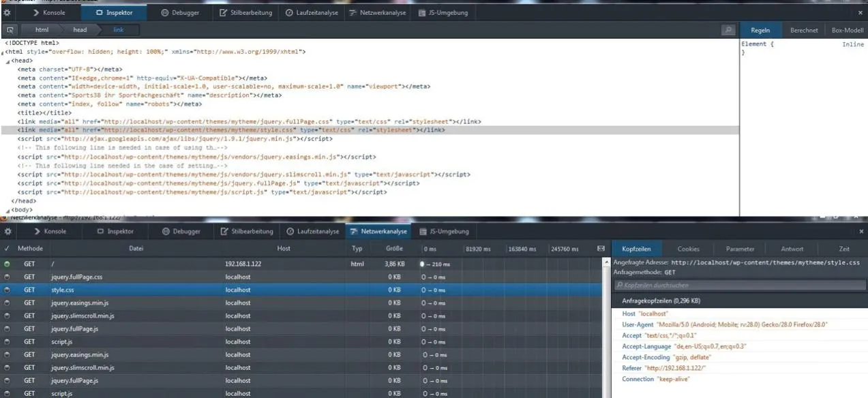Click Accept-Encoding header entry

pos(667,357)
